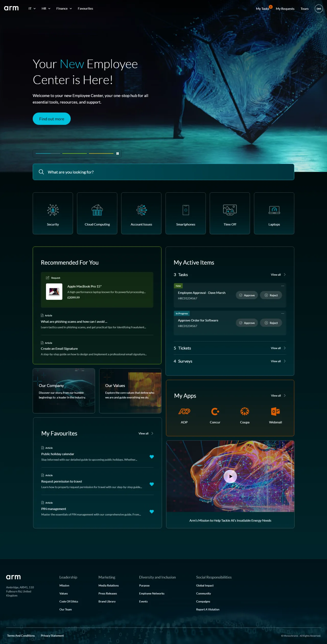View all My Apps

click(278, 396)
